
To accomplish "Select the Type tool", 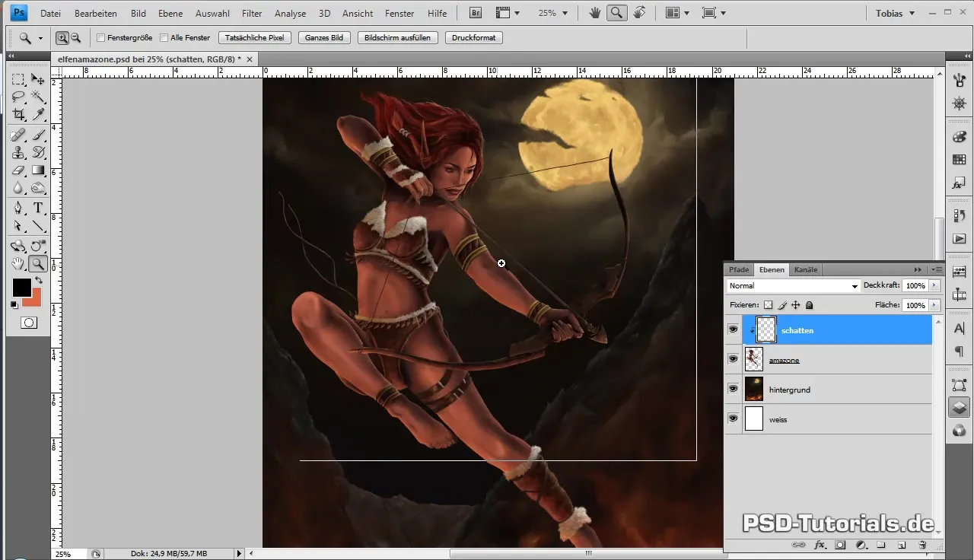I will pyautogui.click(x=38, y=208).
